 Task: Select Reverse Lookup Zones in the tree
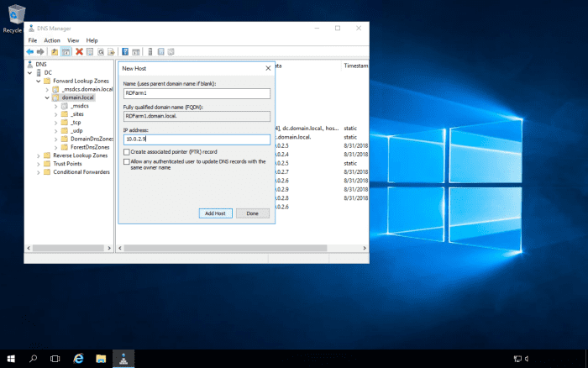click(81, 155)
